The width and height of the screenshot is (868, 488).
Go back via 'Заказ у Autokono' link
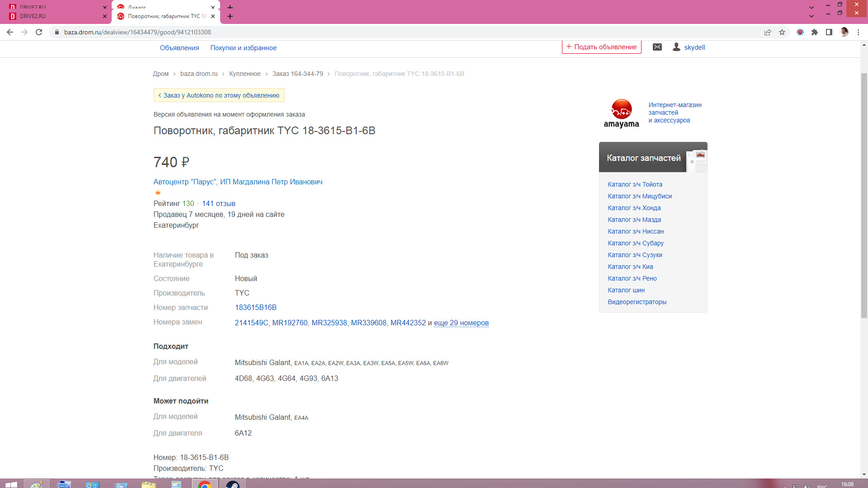pyautogui.click(x=219, y=95)
